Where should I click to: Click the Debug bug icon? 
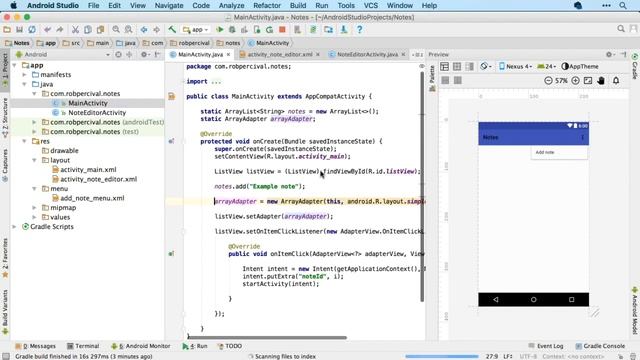tap(232, 30)
